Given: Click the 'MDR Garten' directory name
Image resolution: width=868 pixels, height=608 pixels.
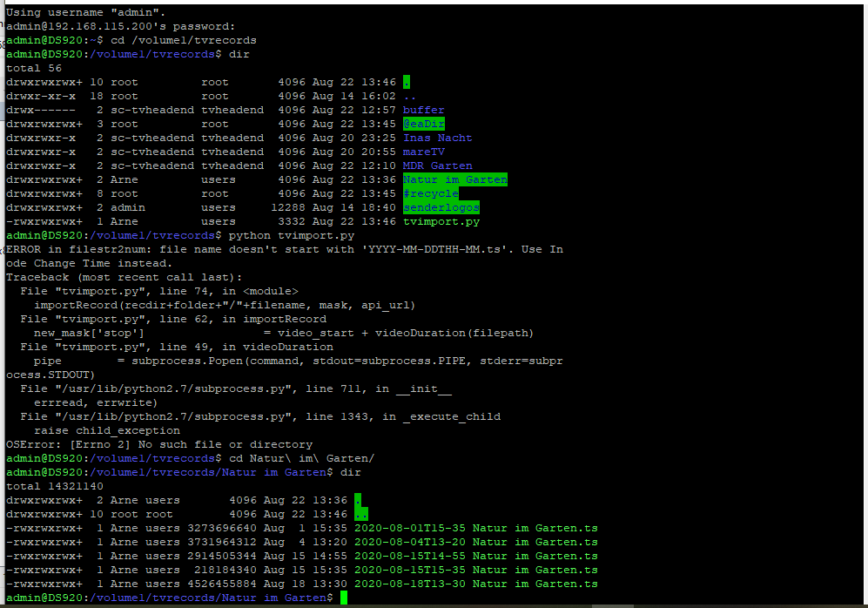Looking at the screenshot, I should [x=437, y=166].
